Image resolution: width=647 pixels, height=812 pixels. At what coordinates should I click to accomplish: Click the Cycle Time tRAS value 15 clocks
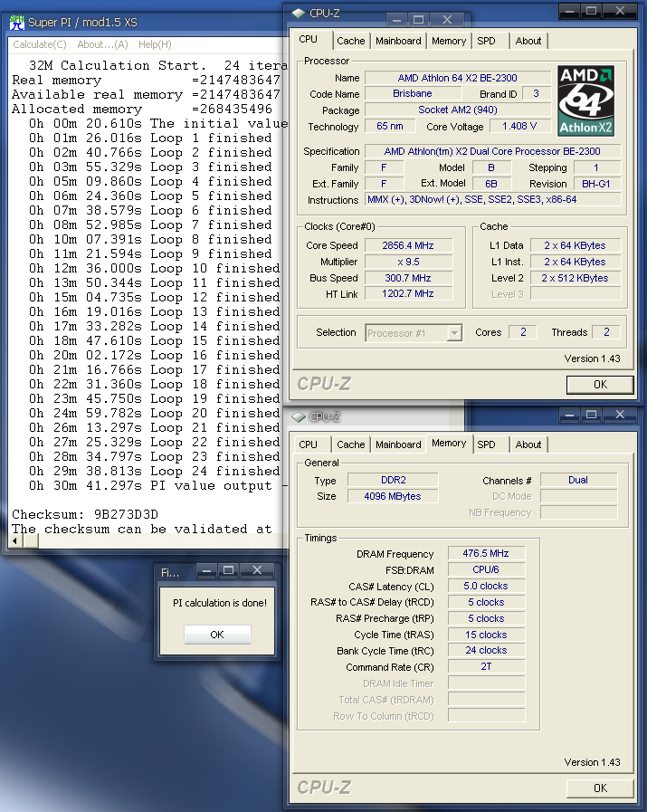(x=486, y=635)
